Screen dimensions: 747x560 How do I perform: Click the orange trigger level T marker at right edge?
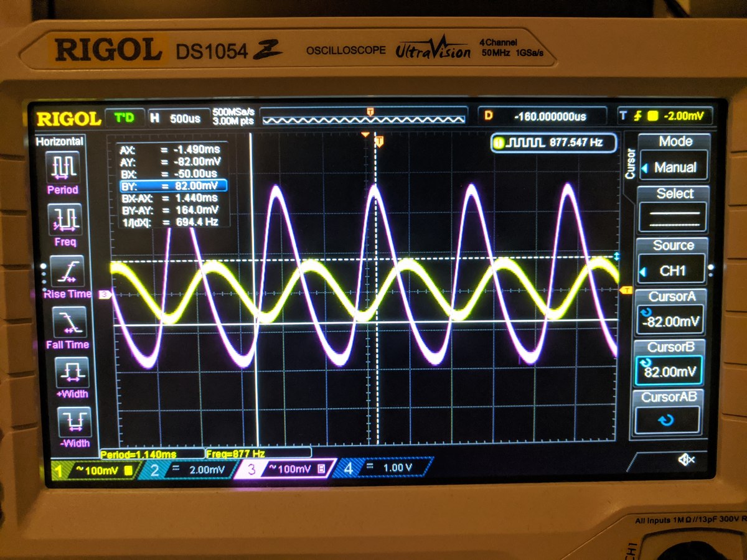627,289
